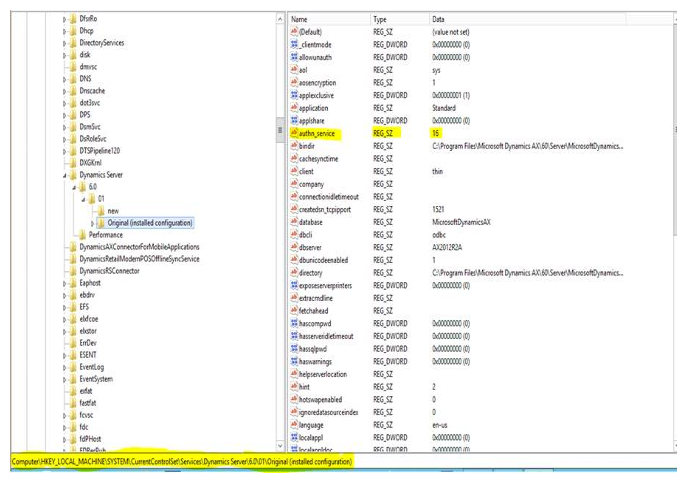
Task: Click the dbserver string value icon
Action: (292, 247)
